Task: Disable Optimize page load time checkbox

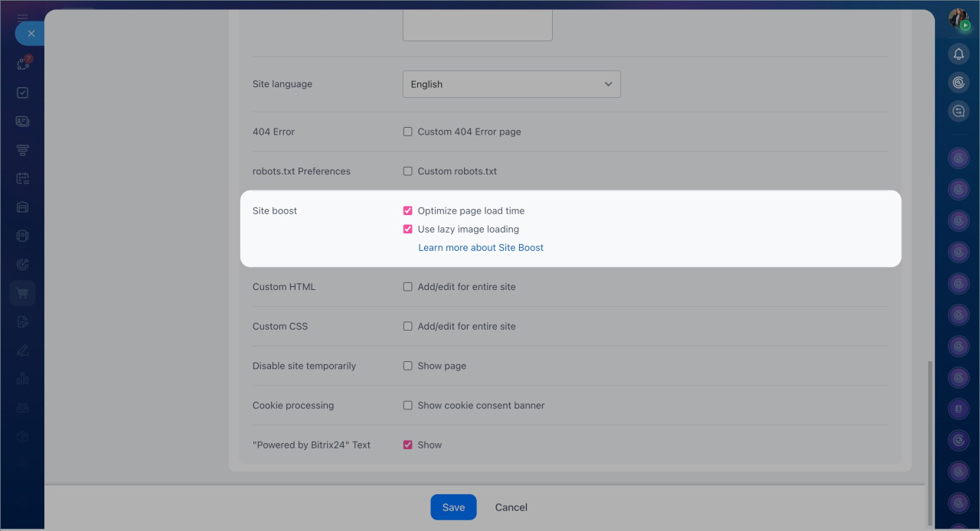Action: (x=407, y=211)
